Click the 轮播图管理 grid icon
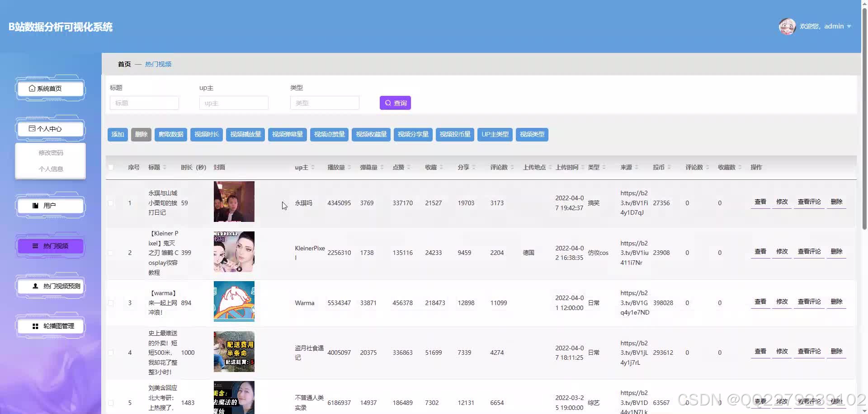The width and height of the screenshot is (868, 414). pos(35,325)
